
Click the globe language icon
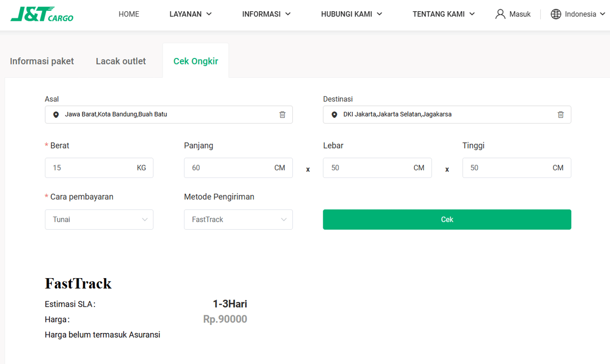click(x=556, y=14)
